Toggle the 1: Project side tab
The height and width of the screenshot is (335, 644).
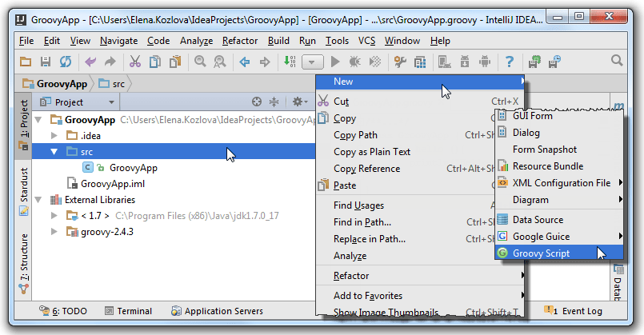pyautogui.click(x=23, y=126)
